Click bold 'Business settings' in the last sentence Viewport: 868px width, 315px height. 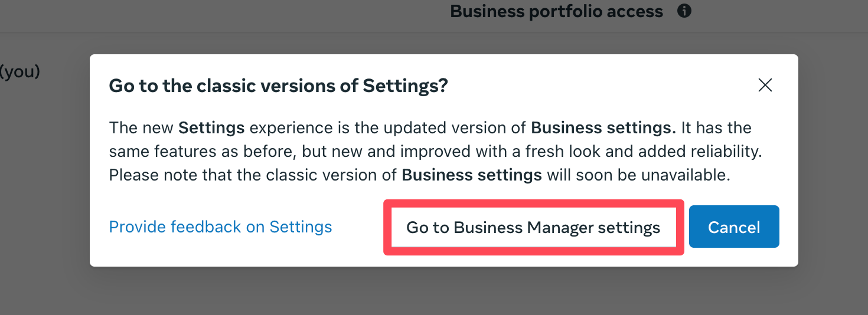[472, 175]
